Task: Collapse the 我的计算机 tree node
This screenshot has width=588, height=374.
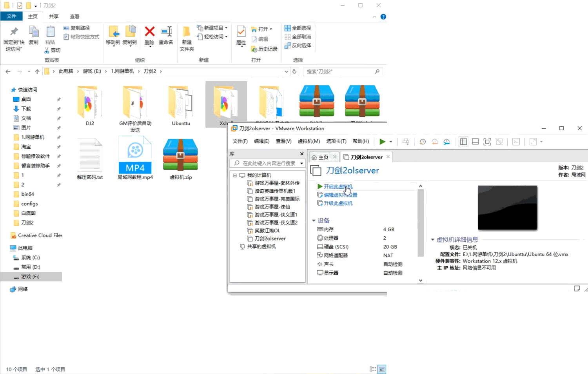Action: pos(235,175)
